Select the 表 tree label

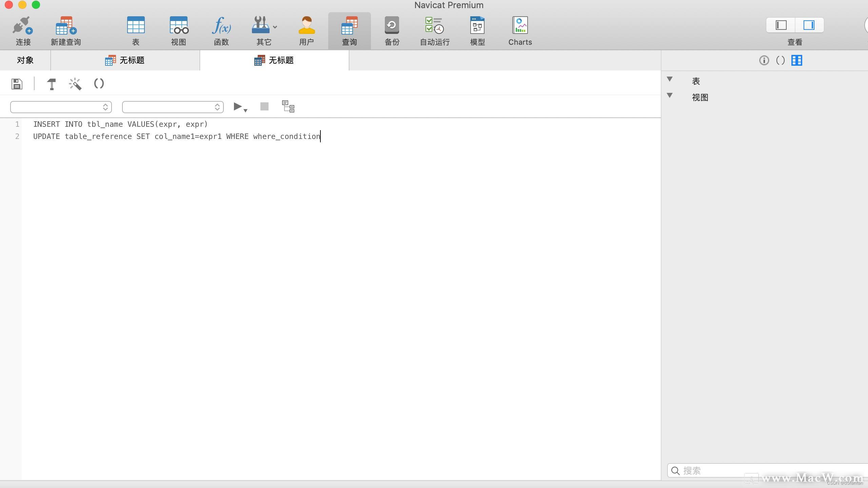tap(696, 81)
